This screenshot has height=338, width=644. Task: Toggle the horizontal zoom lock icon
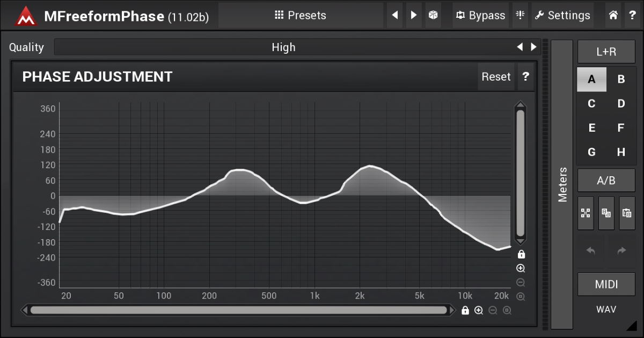coord(465,310)
